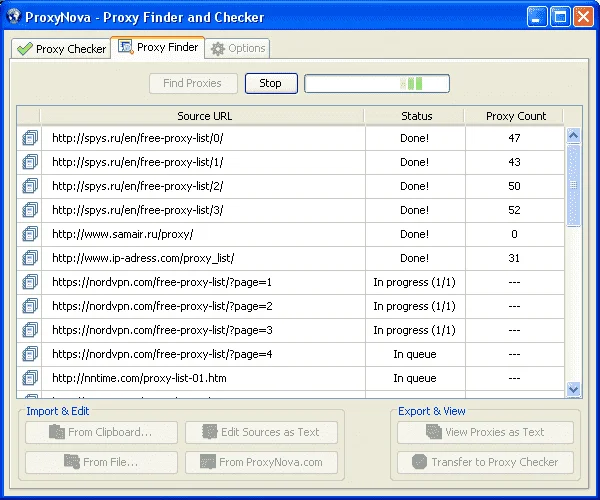Click the vertical scrollbar thumb

(573, 186)
